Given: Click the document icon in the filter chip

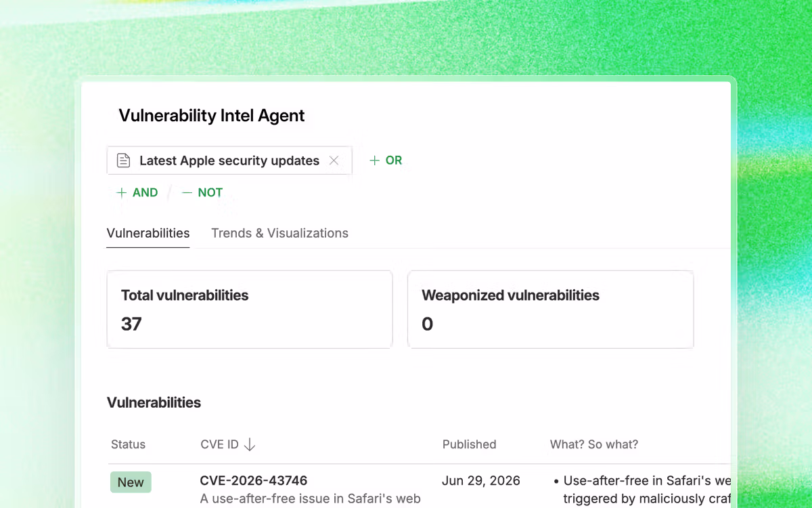Looking at the screenshot, I should 123,161.
